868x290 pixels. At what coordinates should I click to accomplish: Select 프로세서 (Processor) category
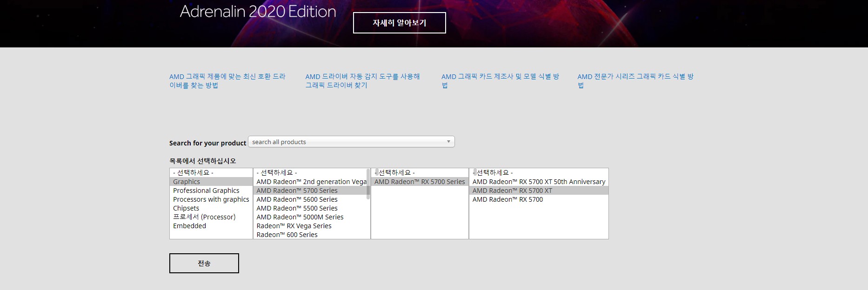(211, 217)
